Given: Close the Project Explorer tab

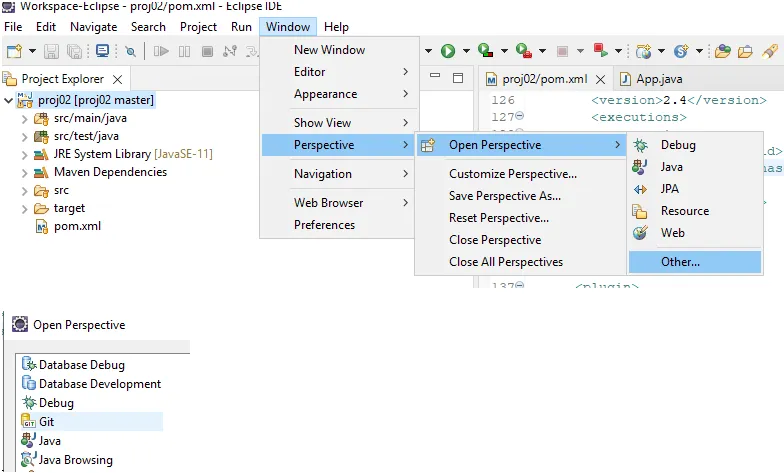Looking at the screenshot, I should 118,80.
